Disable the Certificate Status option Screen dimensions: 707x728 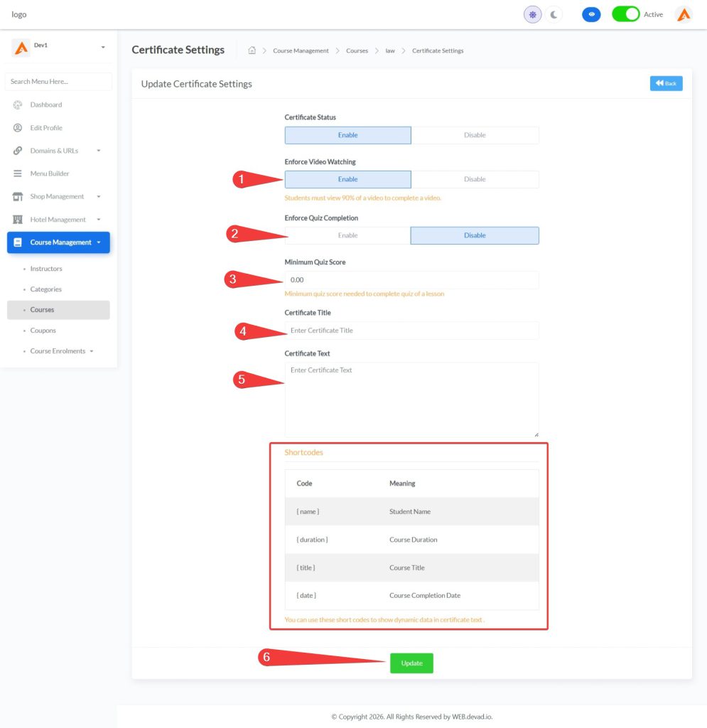[x=475, y=135]
